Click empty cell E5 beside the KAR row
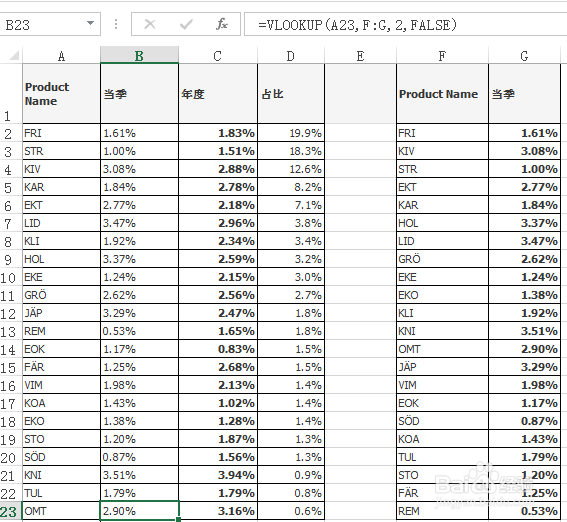 coord(360,187)
